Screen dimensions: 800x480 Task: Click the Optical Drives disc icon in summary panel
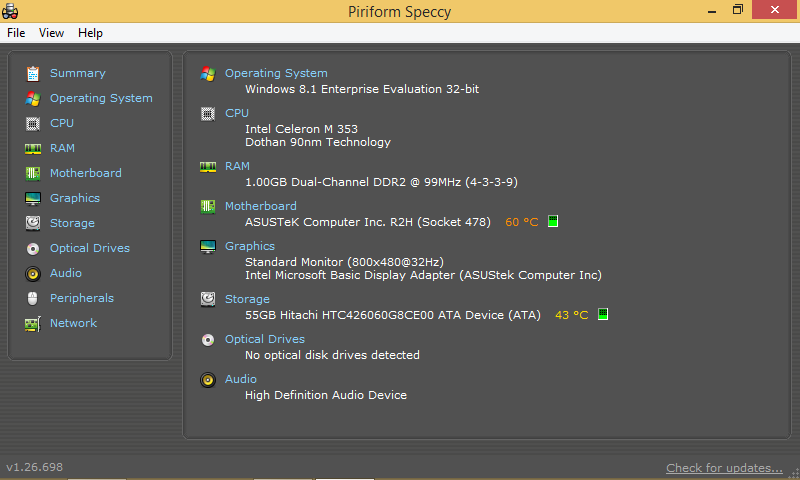pyautogui.click(x=208, y=340)
